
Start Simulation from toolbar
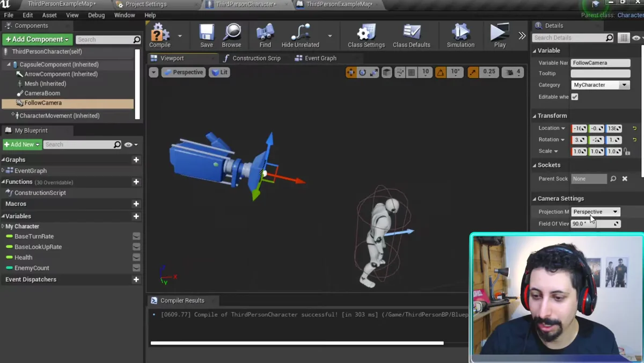460,35
